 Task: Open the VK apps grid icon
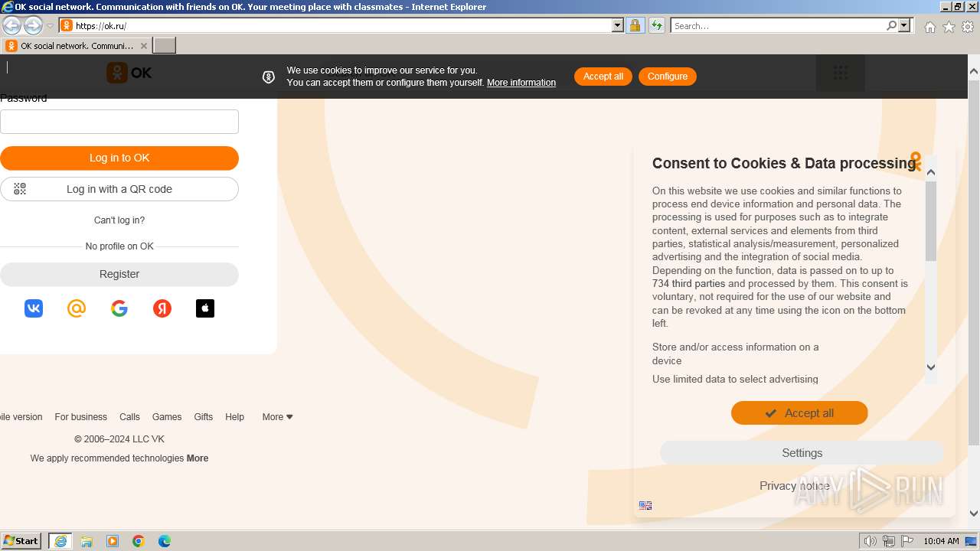[x=841, y=73]
